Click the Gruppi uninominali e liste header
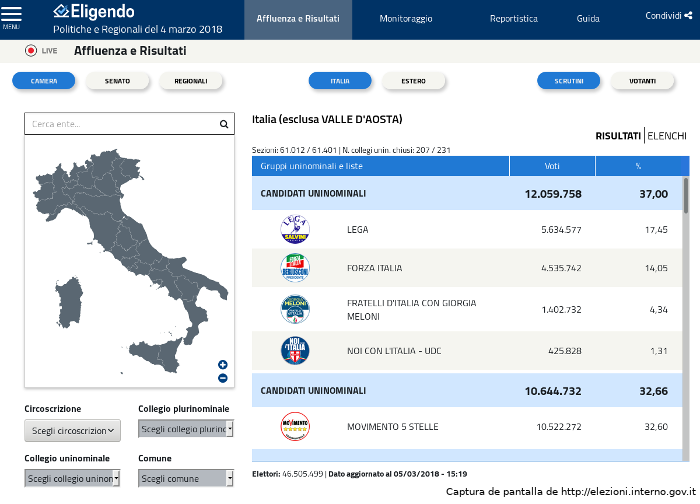Viewport: 700px width, 504px height. click(380, 166)
